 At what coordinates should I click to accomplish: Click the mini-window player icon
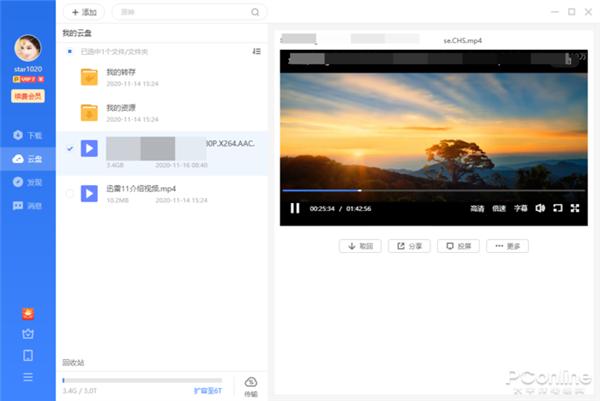pyautogui.click(x=557, y=208)
